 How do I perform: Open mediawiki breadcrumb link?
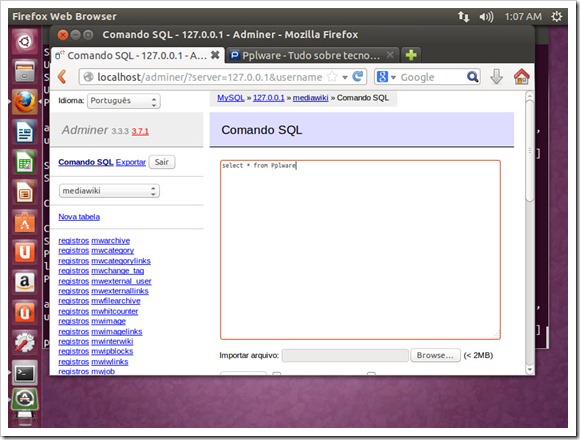click(x=310, y=98)
